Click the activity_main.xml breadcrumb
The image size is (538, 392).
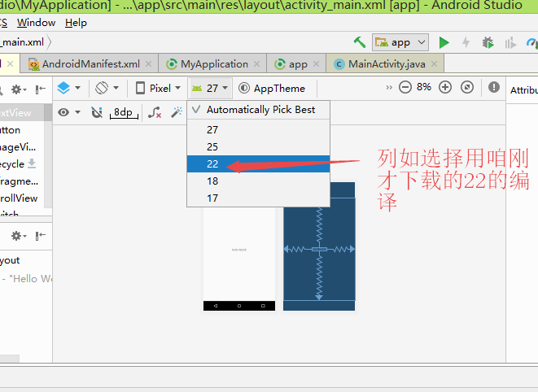point(22,42)
